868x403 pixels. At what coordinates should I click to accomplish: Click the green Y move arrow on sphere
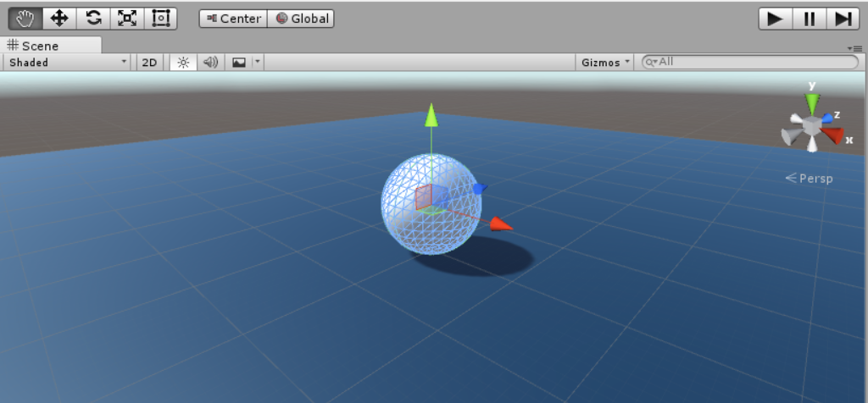coord(431,114)
